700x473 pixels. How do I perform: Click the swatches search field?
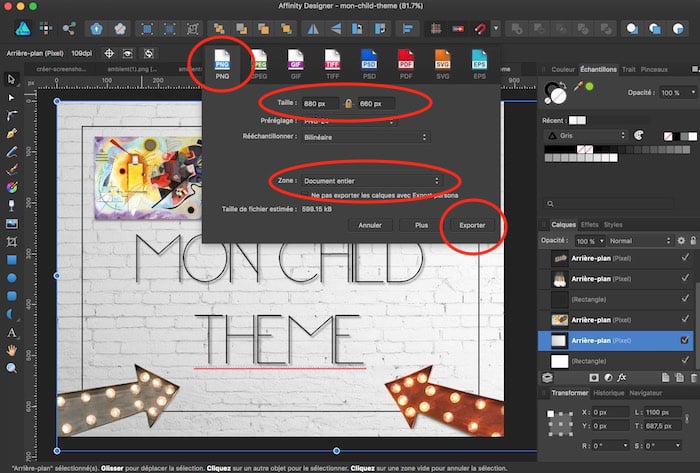pyautogui.click(x=608, y=204)
